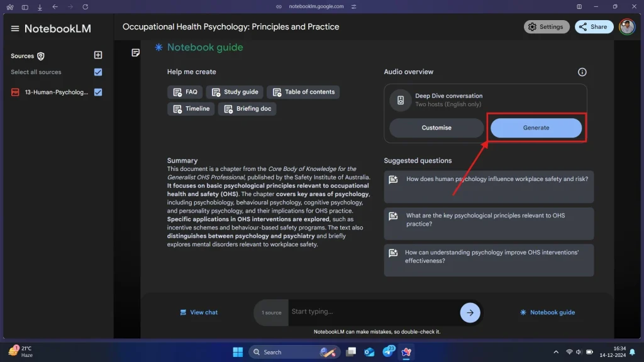The height and width of the screenshot is (362, 644).
Task: Click Customise for Deep Dive conversation
Action: pos(436,128)
